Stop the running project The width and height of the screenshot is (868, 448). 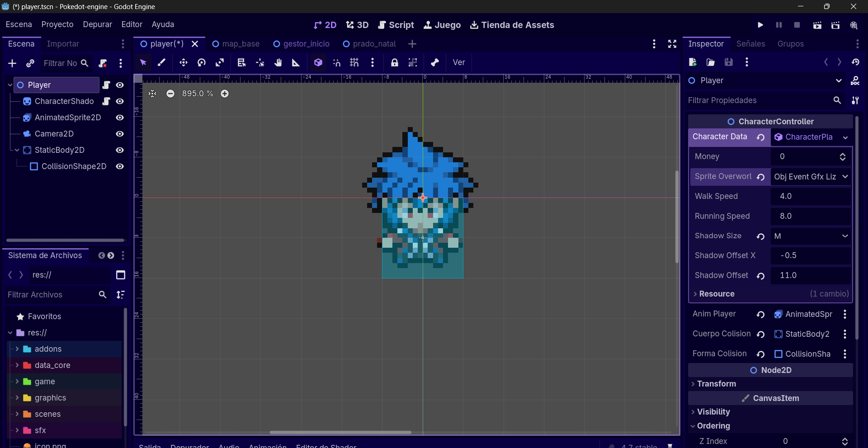click(x=797, y=25)
